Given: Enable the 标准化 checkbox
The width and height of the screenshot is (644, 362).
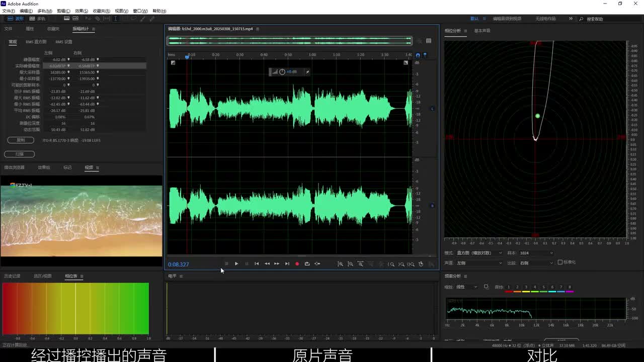Looking at the screenshot, I should tap(560, 262).
